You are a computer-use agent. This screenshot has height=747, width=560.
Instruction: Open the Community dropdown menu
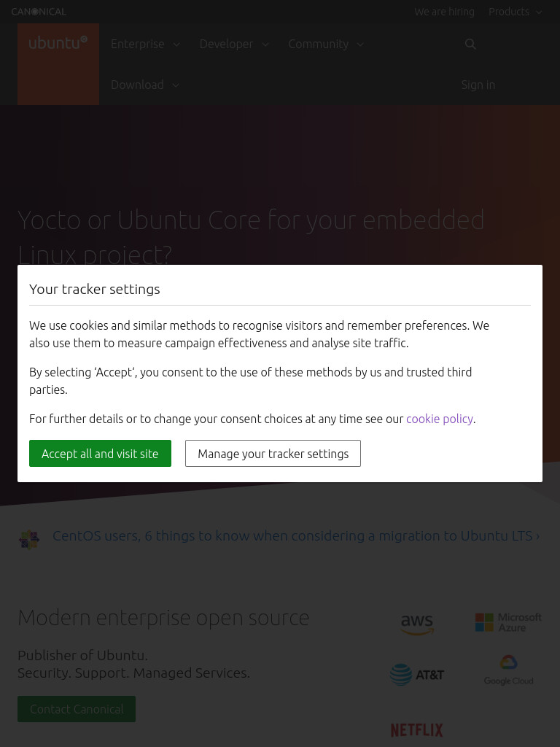pyautogui.click(x=326, y=44)
